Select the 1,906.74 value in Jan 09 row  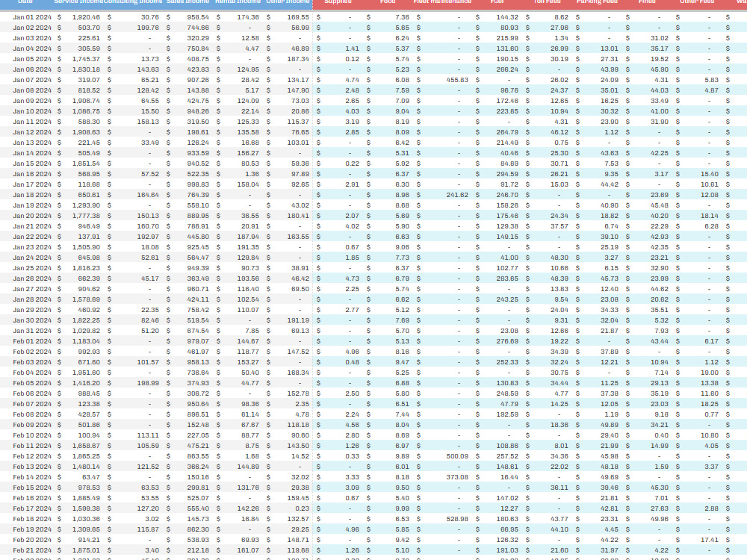point(86,101)
